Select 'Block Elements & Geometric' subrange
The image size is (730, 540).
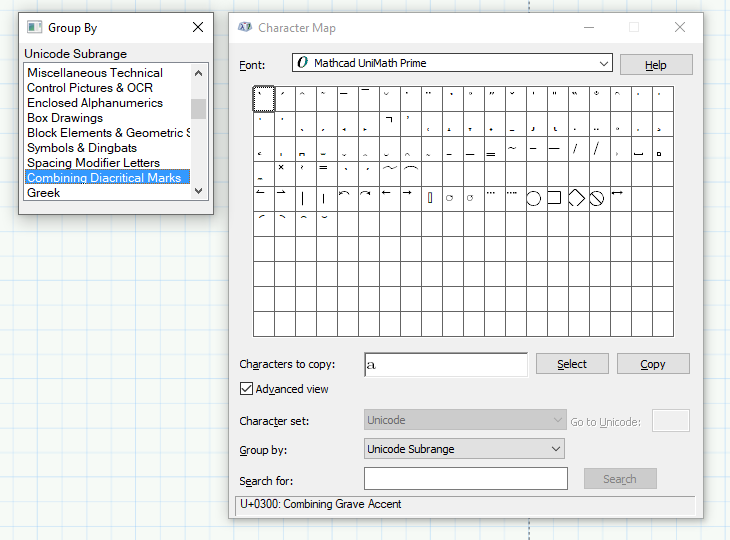tap(108, 133)
